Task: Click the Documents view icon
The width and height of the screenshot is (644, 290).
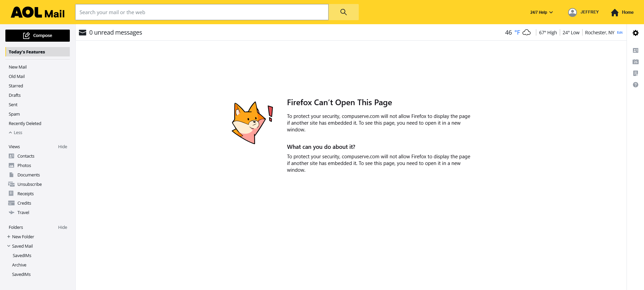Action: [11, 175]
